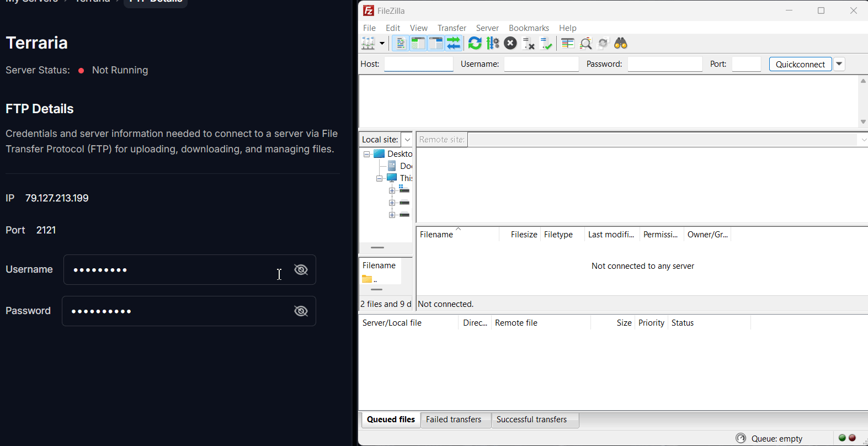This screenshot has height=446, width=868.
Task: Click the binoculars file search icon
Action: (x=621, y=43)
